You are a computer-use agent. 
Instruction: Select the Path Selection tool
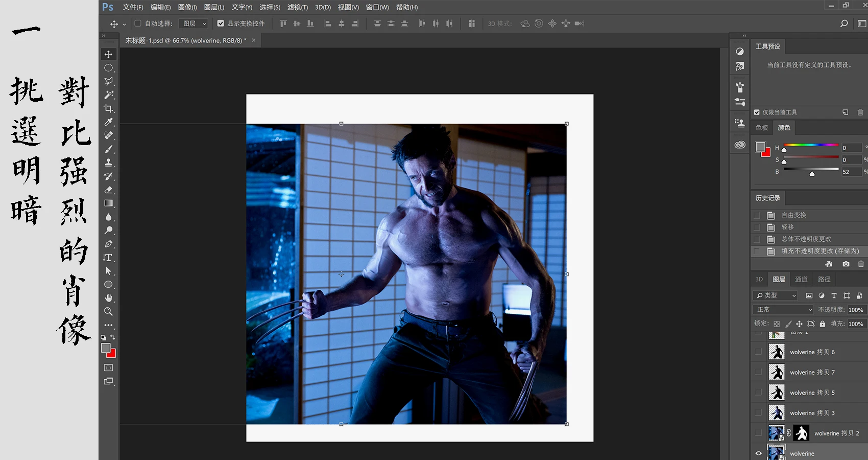tap(108, 271)
